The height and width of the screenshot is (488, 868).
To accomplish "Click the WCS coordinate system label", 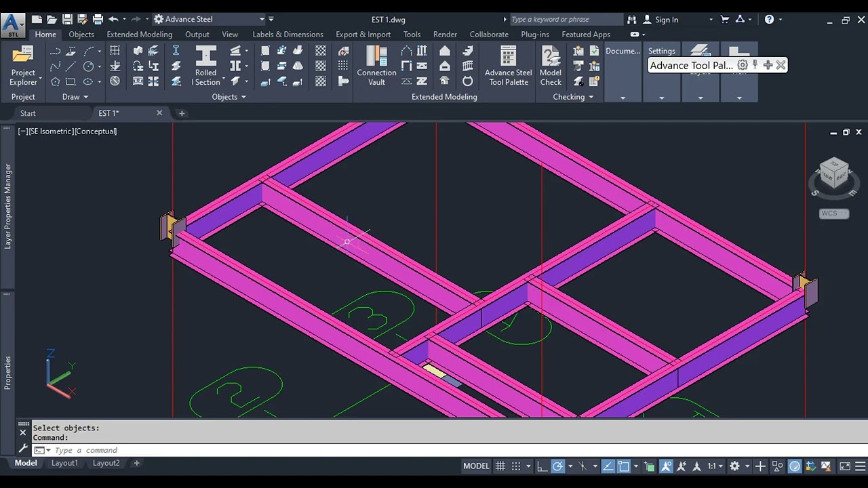I will 833,213.
